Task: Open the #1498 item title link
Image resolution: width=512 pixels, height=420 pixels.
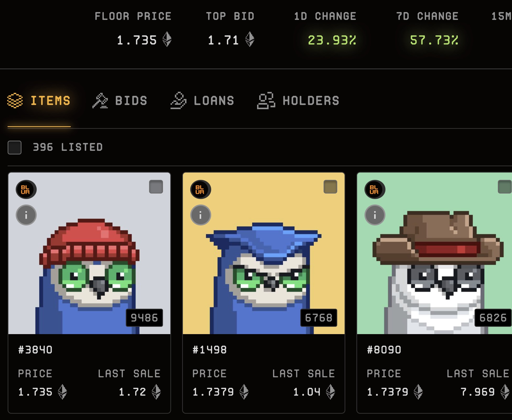Action: pos(210,350)
